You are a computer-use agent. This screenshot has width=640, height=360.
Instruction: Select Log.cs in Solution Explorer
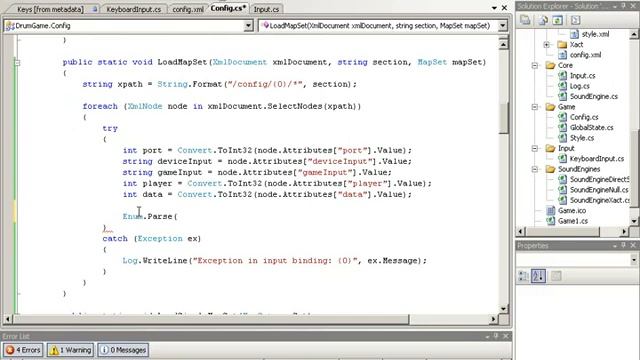point(580,86)
